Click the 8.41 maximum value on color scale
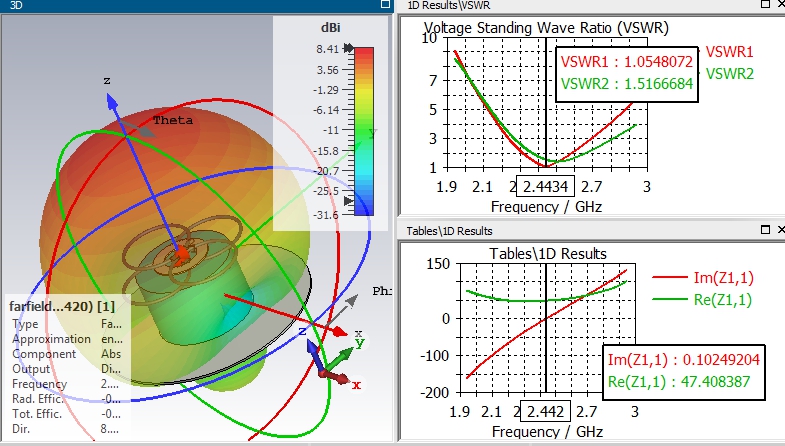Screen dimensions: 785x446 (327, 49)
